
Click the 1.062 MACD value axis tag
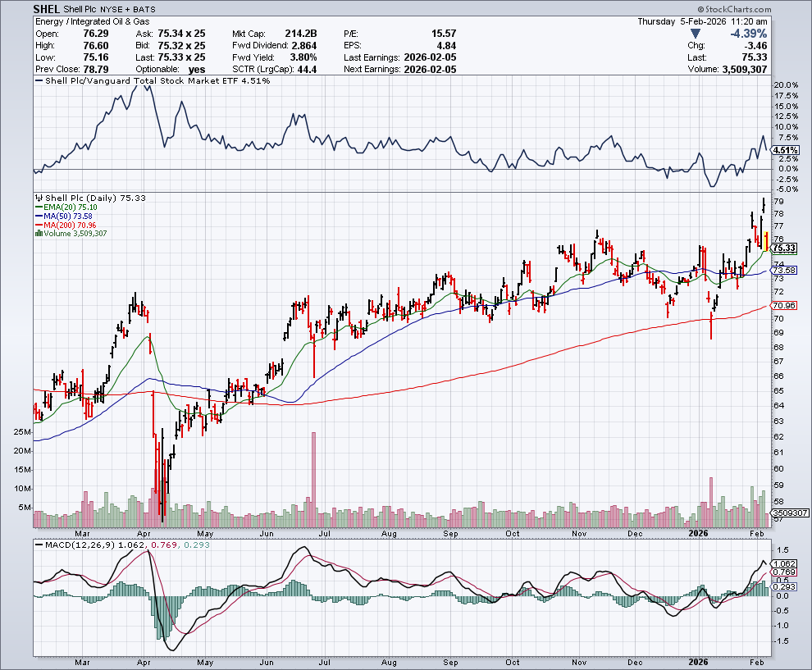(785, 563)
